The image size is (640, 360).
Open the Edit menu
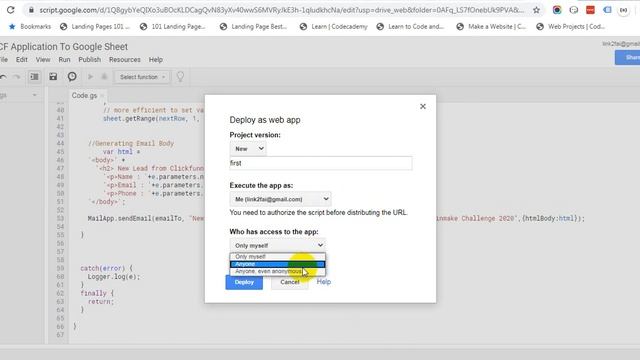pyautogui.click(x=22, y=60)
